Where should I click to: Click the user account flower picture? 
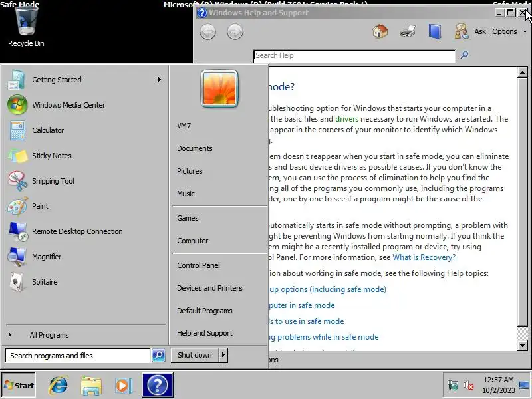(219, 89)
